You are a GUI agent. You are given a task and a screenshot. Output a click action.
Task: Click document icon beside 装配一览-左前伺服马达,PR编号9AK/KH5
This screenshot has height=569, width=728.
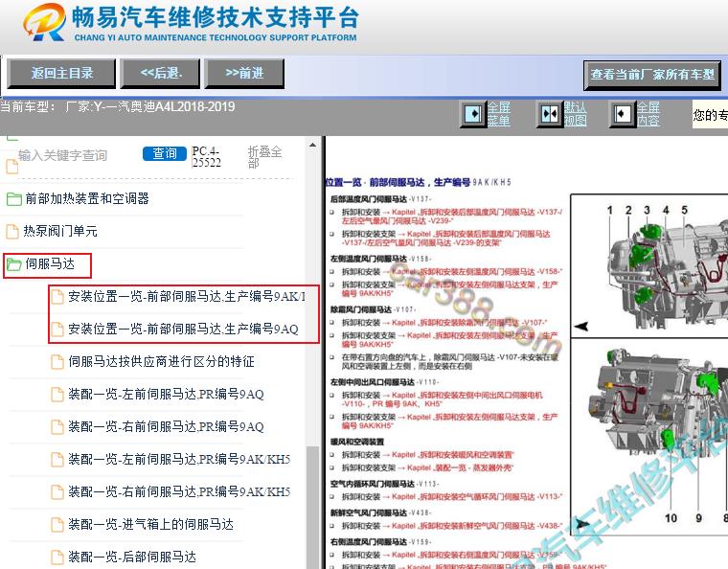coord(57,460)
